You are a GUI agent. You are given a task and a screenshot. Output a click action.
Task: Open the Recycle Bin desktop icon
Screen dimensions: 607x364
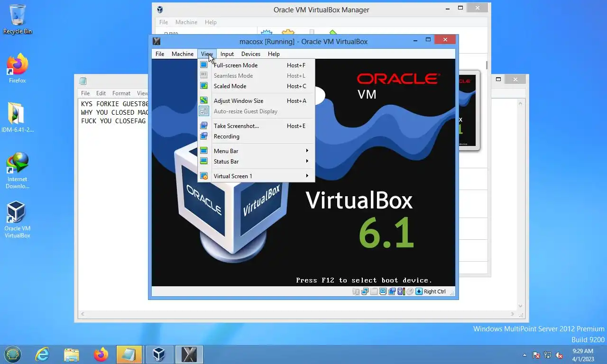18,19
